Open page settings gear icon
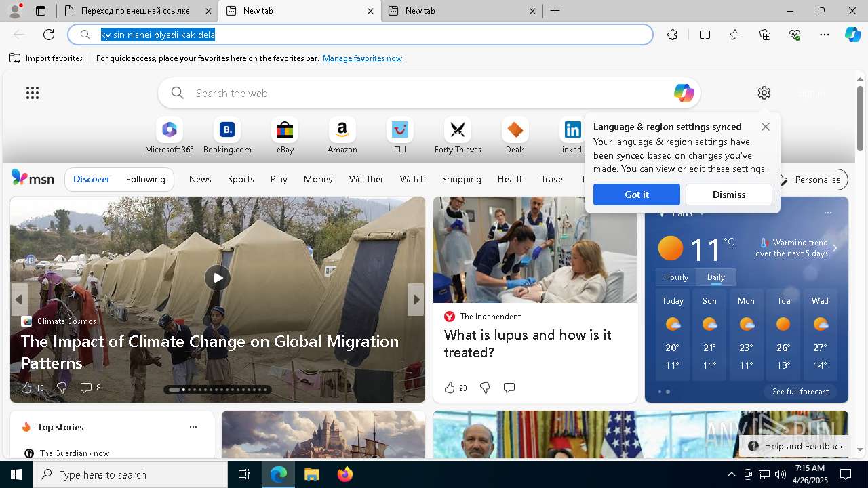 (x=764, y=93)
